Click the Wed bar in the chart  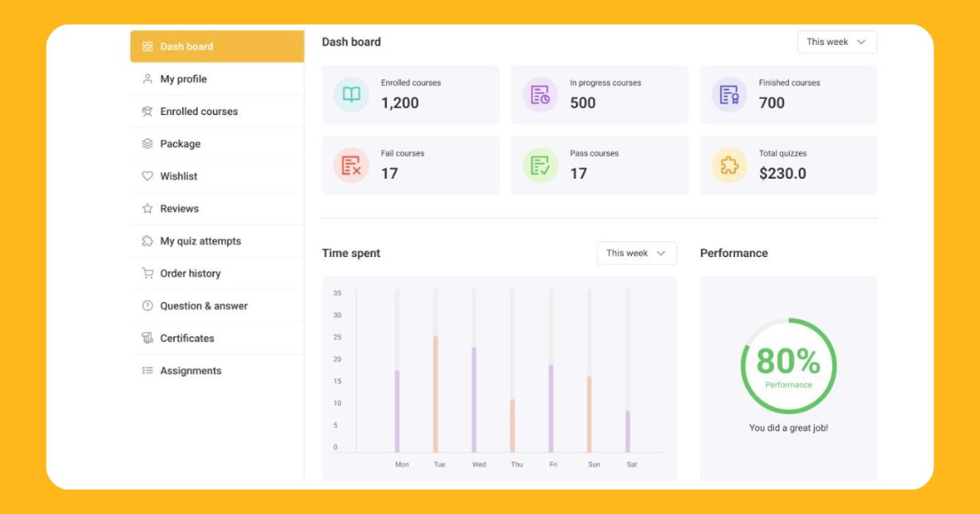point(474,400)
